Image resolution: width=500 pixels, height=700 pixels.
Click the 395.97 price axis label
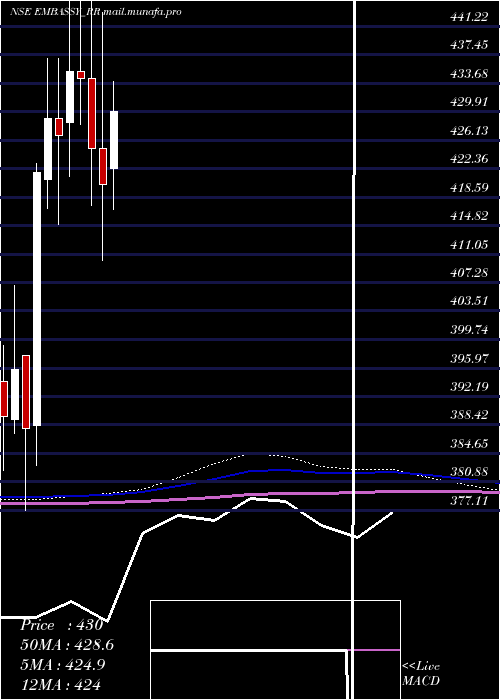(x=468, y=358)
